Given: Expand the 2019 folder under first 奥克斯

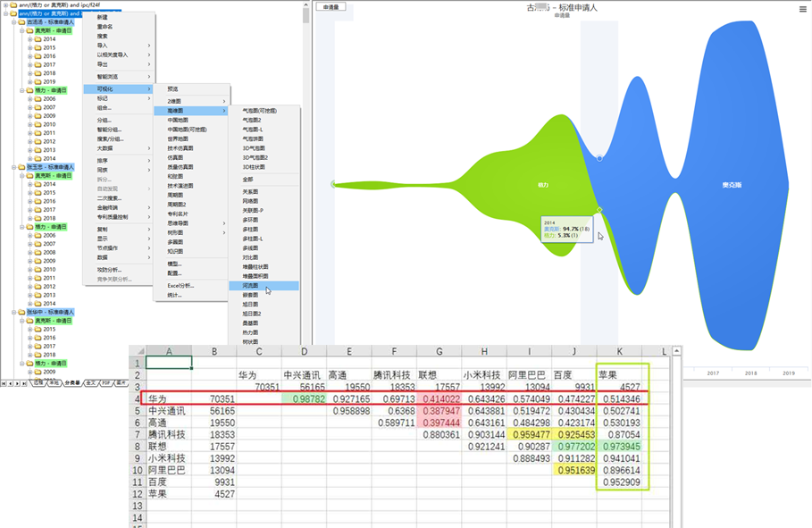Looking at the screenshot, I should click(x=29, y=81).
